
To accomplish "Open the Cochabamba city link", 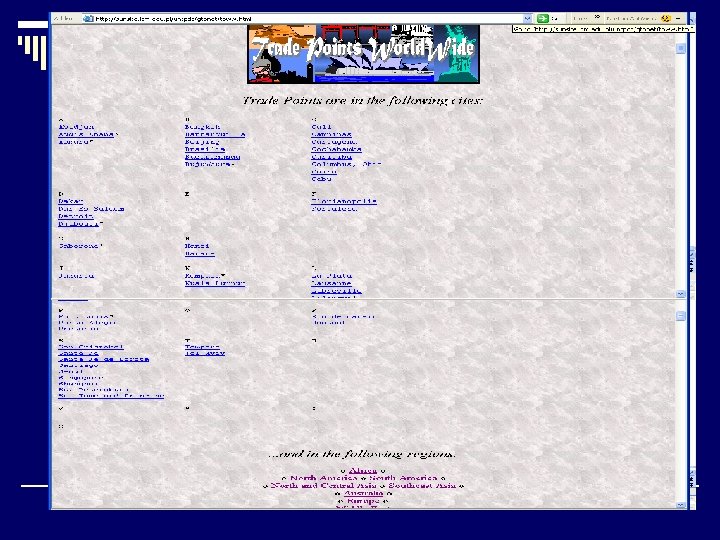I will coord(336,149).
